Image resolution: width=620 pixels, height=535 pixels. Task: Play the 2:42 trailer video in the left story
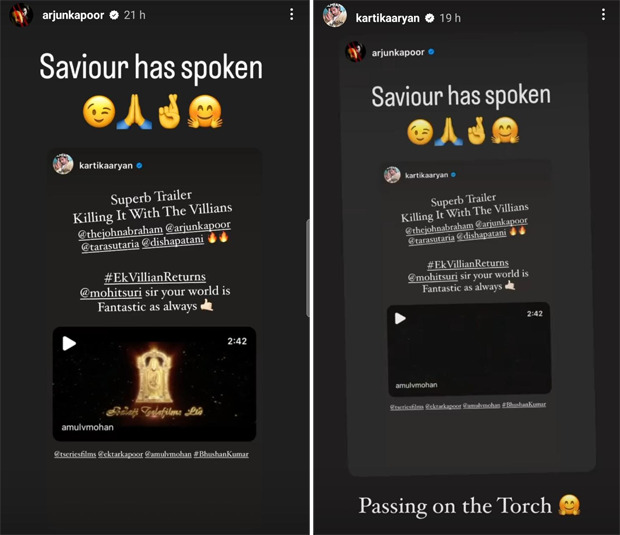click(x=69, y=343)
